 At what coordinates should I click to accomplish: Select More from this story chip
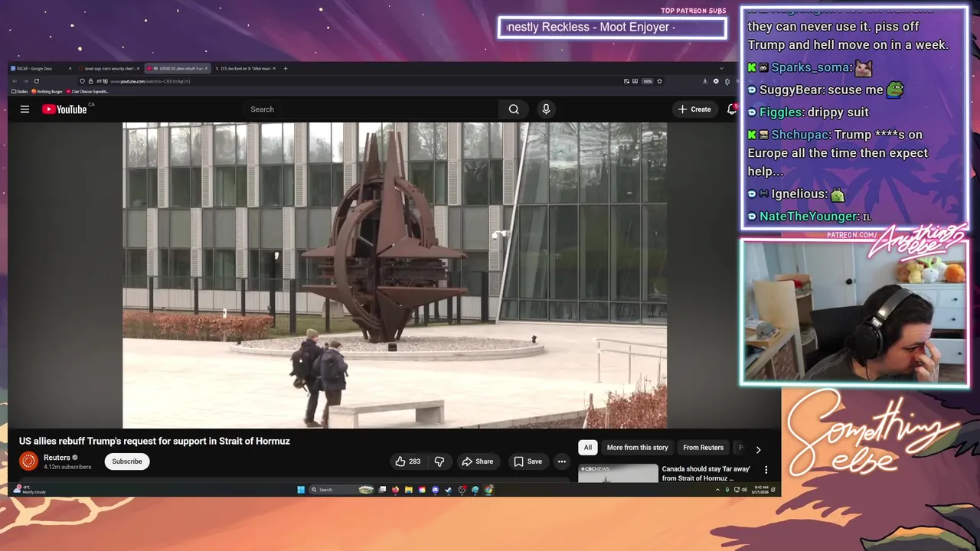637,448
